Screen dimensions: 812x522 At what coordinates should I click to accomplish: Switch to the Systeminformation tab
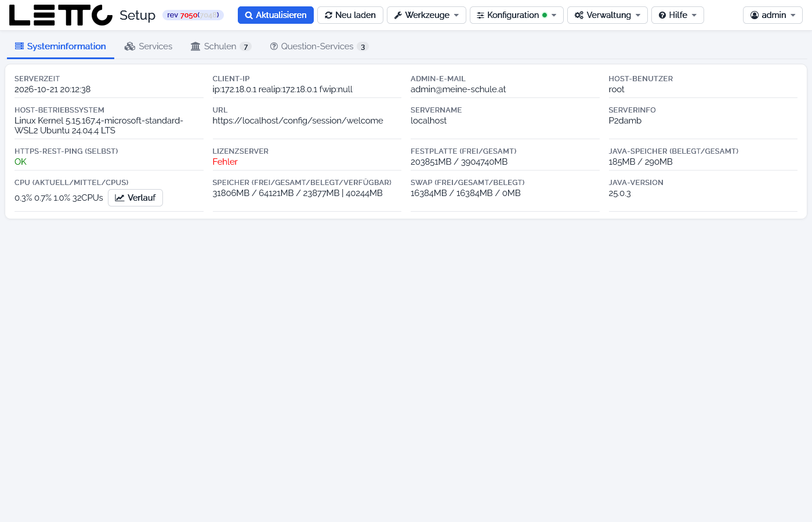60,46
